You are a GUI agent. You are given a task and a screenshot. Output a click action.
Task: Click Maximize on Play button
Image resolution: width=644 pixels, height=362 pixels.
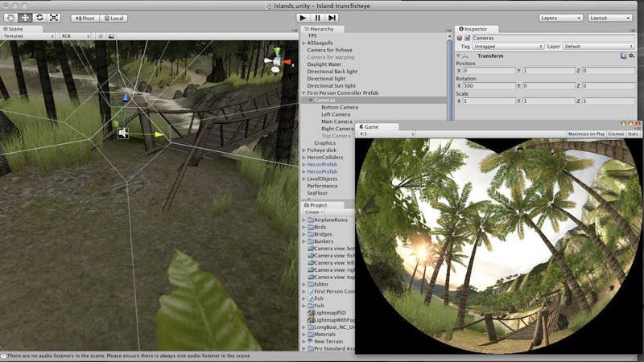(586, 134)
